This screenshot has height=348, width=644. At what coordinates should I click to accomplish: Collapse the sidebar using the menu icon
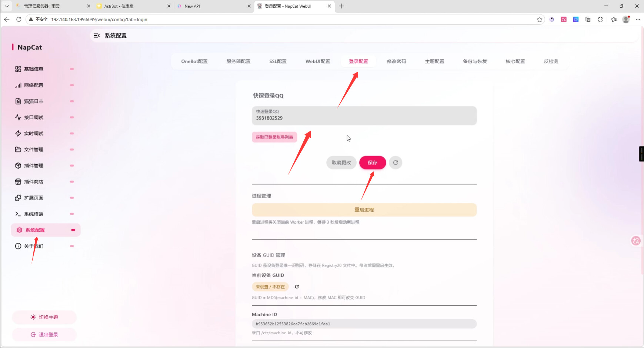coord(97,36)
